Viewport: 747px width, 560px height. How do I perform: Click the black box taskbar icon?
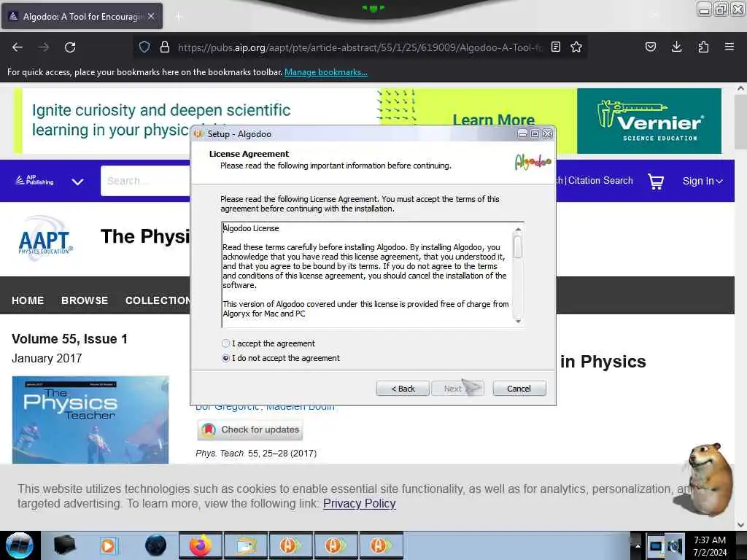coord(64,545)
